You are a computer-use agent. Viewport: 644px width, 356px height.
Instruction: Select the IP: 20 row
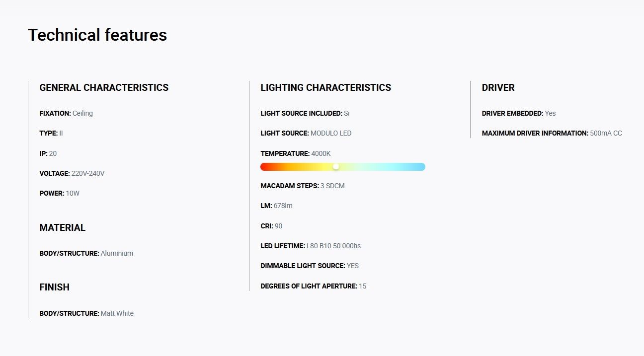pyautogui.click(x=48, y=153)
